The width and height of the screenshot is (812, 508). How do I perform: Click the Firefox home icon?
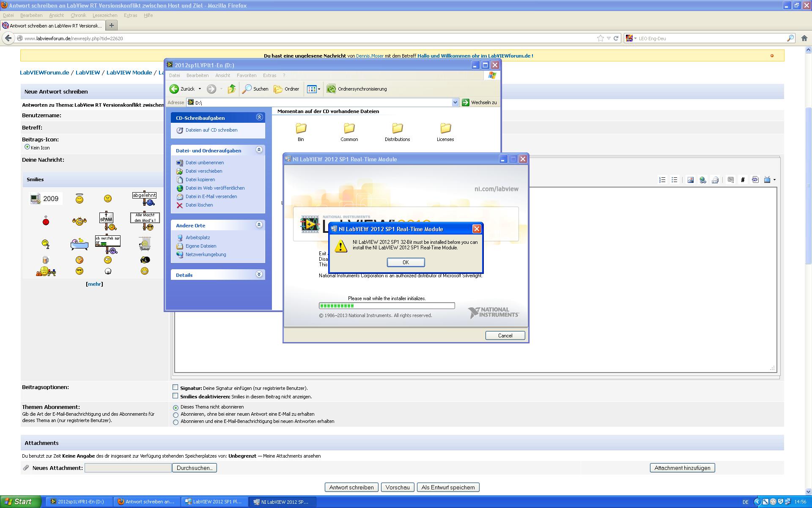(804, 38)
